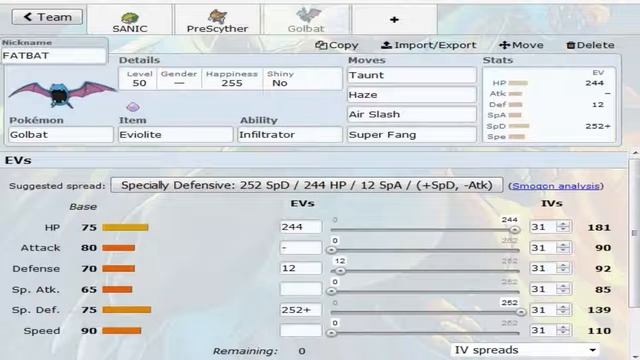The width and height of the screenshot is (640, 360).
Task: Open the Smogon analysis link
Action: (556, 186)
